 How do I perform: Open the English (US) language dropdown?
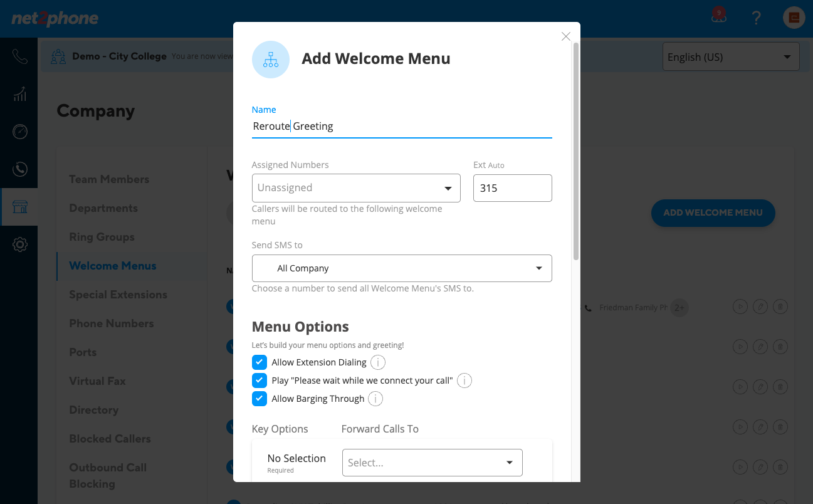point(731,56)
